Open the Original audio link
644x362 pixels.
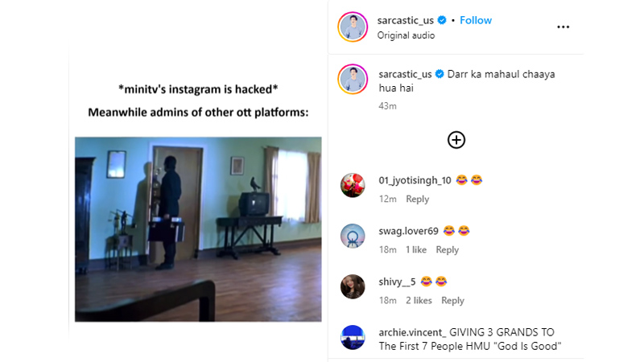[x=406, y=35]
